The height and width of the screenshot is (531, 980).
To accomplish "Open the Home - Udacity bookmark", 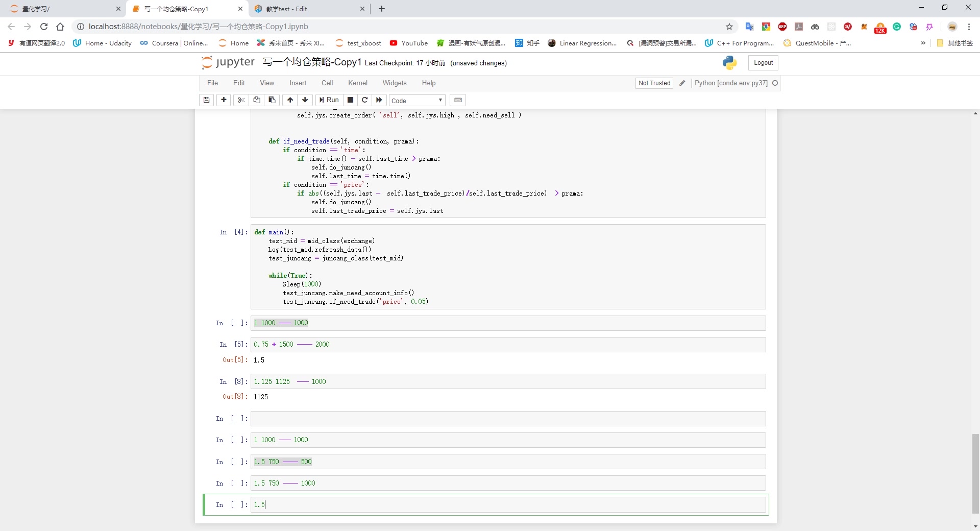I will coord(103,43).
